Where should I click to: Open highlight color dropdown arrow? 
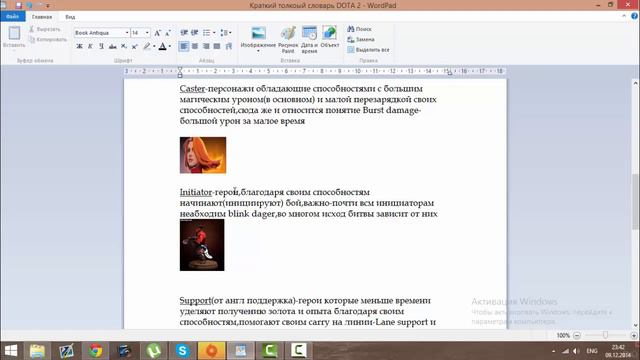coord(154,47)
